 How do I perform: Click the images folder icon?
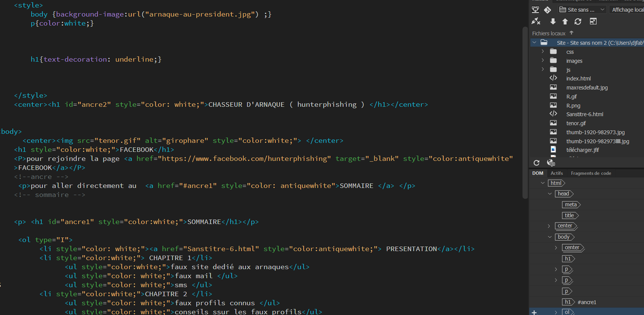pyautogui.click(x=553, y=61)
